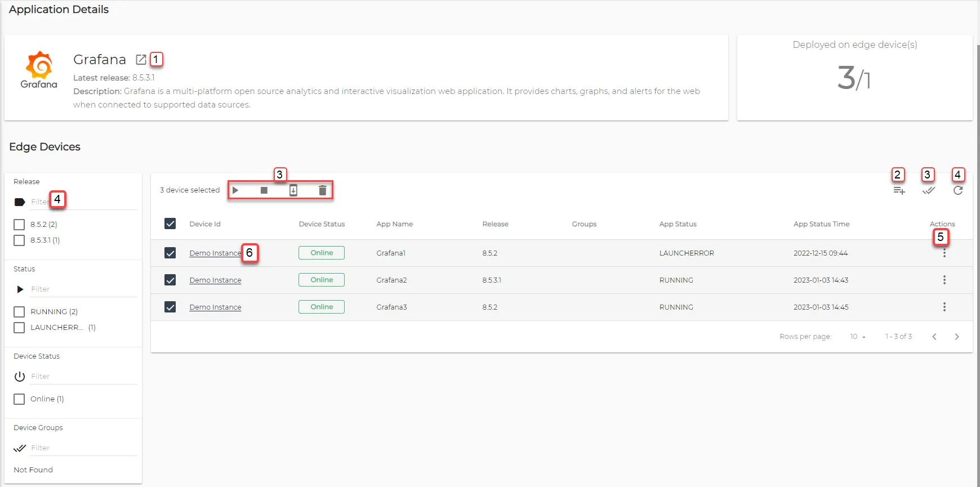Sort by Device Id column header
This screenshot has width=980, height=487.
(205, 224)
